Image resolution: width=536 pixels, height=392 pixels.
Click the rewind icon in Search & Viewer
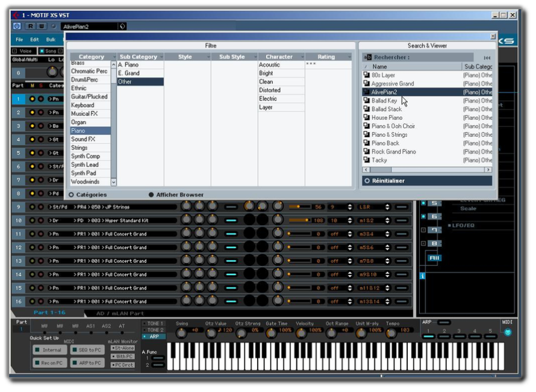point(487,58)
